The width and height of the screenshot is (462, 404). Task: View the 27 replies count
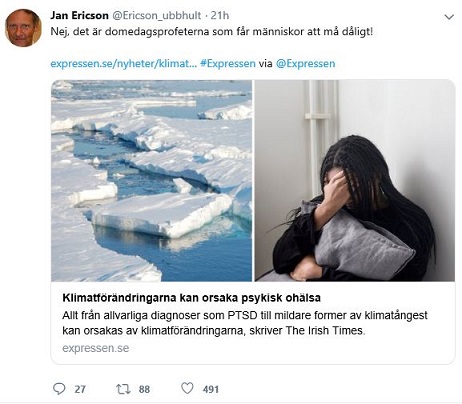point(80,389)
